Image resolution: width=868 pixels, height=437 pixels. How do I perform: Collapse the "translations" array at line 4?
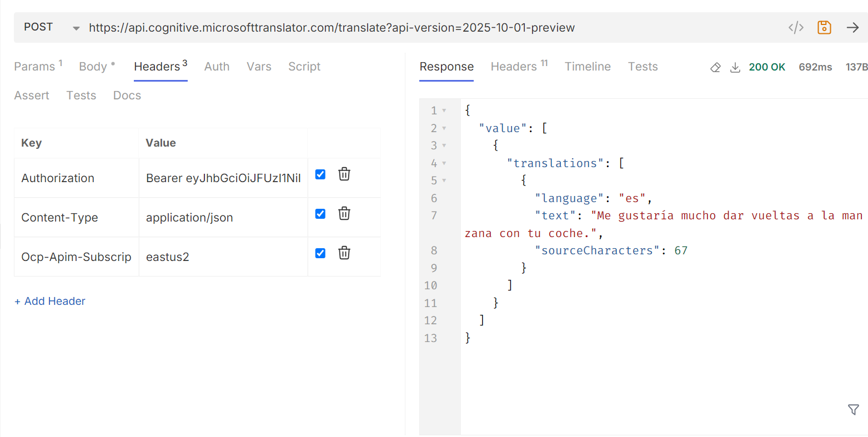coord(444,163)
